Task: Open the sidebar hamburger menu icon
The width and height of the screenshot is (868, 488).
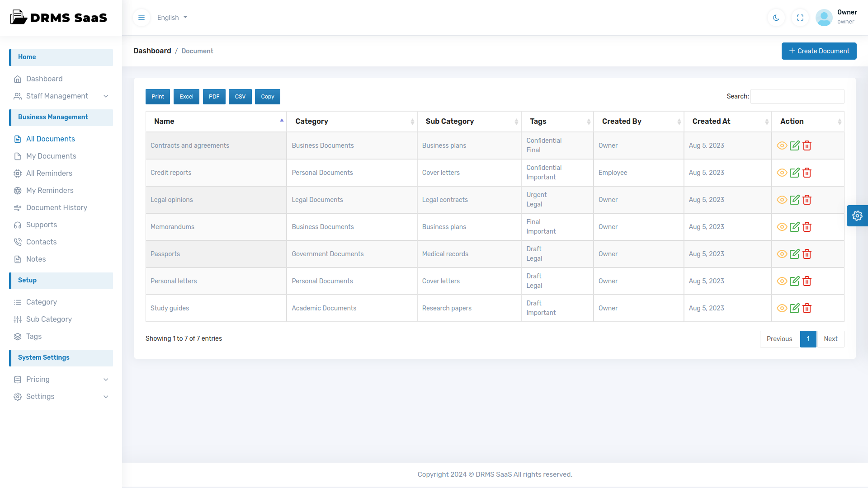Action: (142, 18)
